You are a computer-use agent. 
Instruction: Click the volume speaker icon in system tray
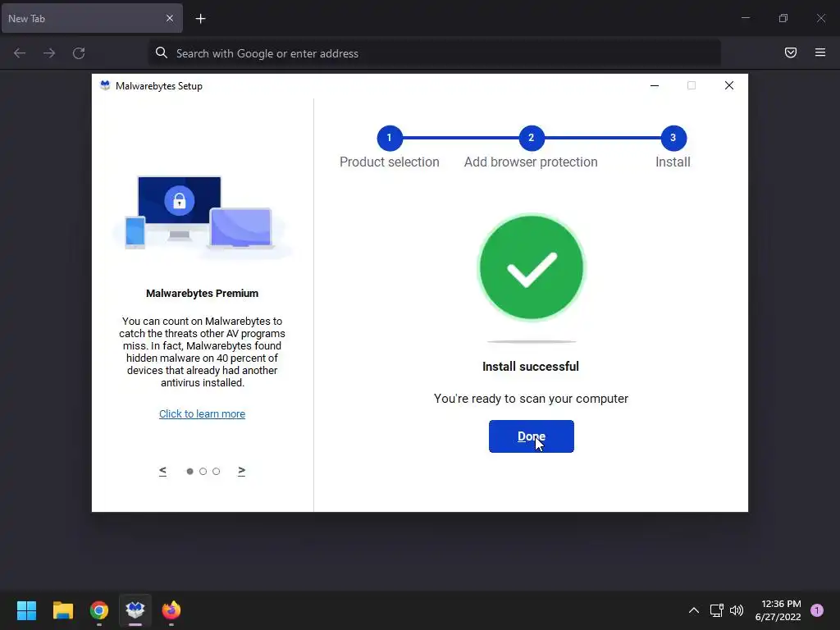click(x=737, y=610)
